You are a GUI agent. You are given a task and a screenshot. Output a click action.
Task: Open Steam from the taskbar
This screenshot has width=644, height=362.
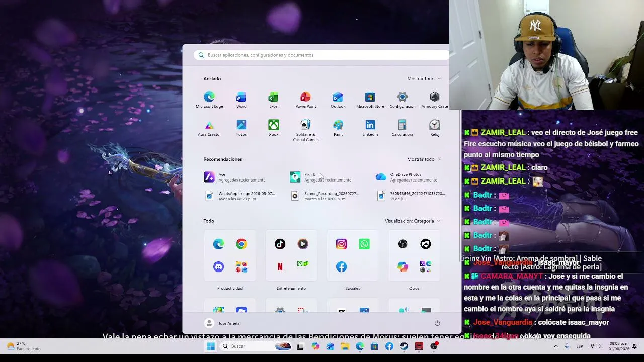[x=404, y=346]
